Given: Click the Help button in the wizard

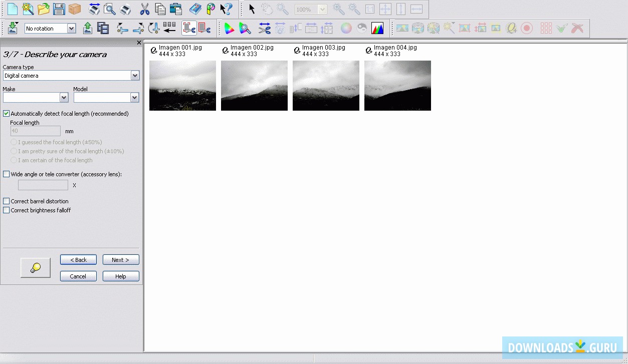Looking at the screenshot, I should coord(120,276).
